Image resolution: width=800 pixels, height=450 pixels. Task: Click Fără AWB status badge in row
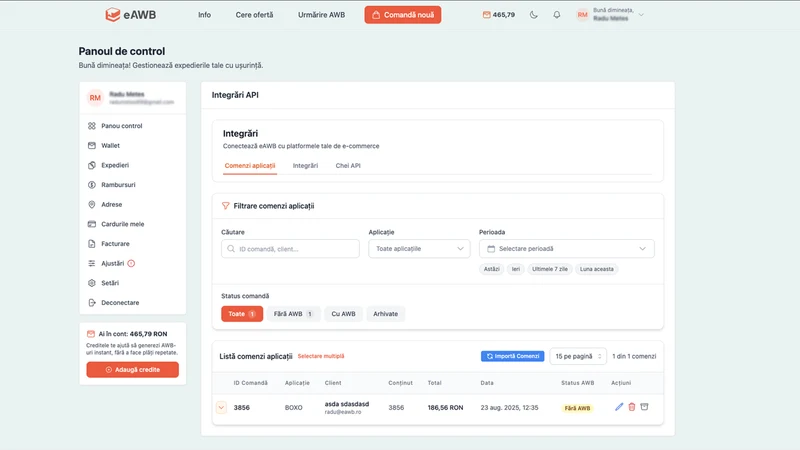coord(577,408)
